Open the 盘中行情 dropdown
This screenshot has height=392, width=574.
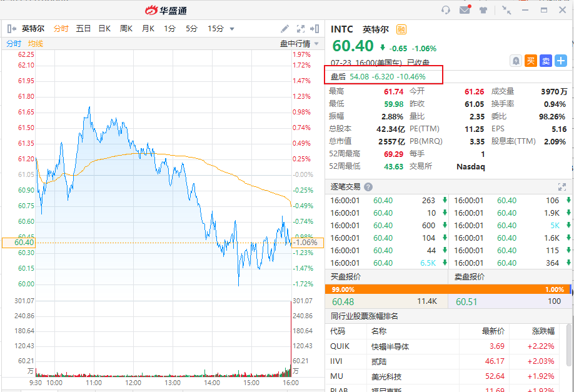[x=299, y=44]
